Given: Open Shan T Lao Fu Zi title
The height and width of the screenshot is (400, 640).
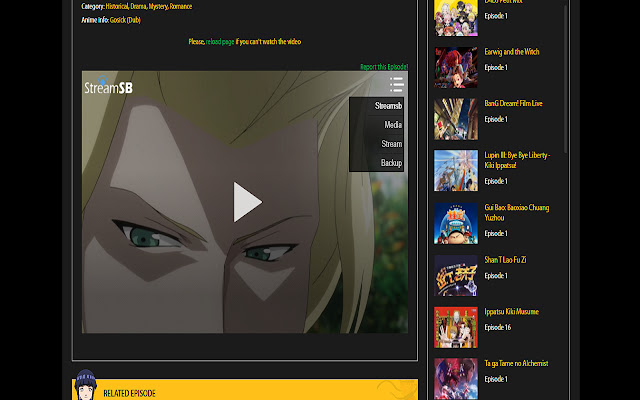Looking at the screenshot, I should point(505,260).
